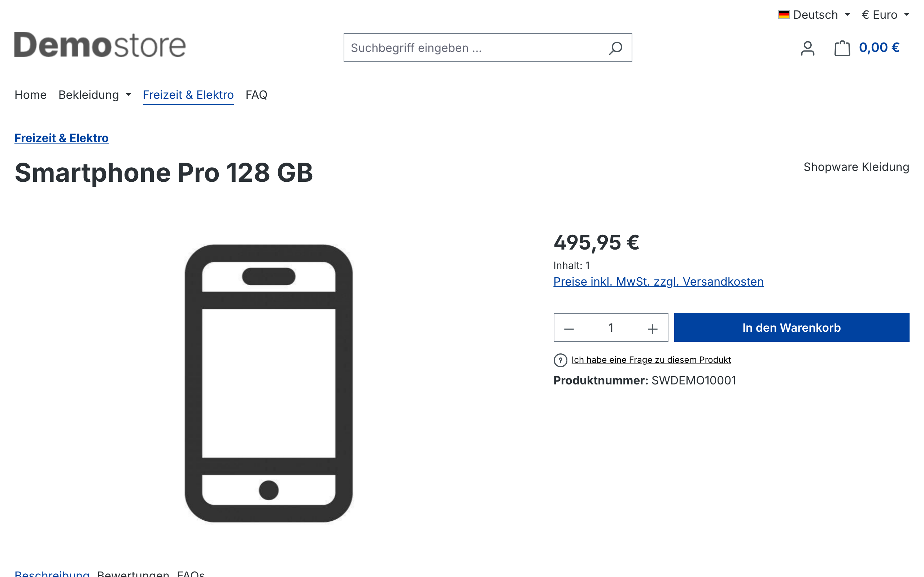Click the question mark help icon
Screen dimensions: 924x577
(560, 360)
